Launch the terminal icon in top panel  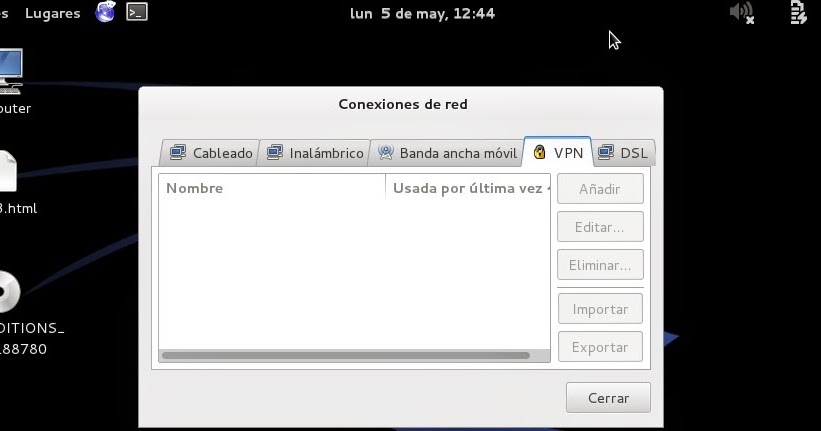click(x=137, y=12)
